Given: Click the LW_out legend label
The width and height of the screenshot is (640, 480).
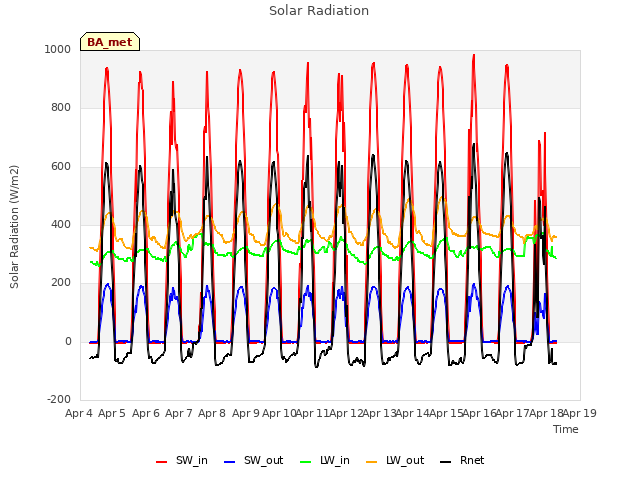Looking at the screenshot, I should pos(405,460).
